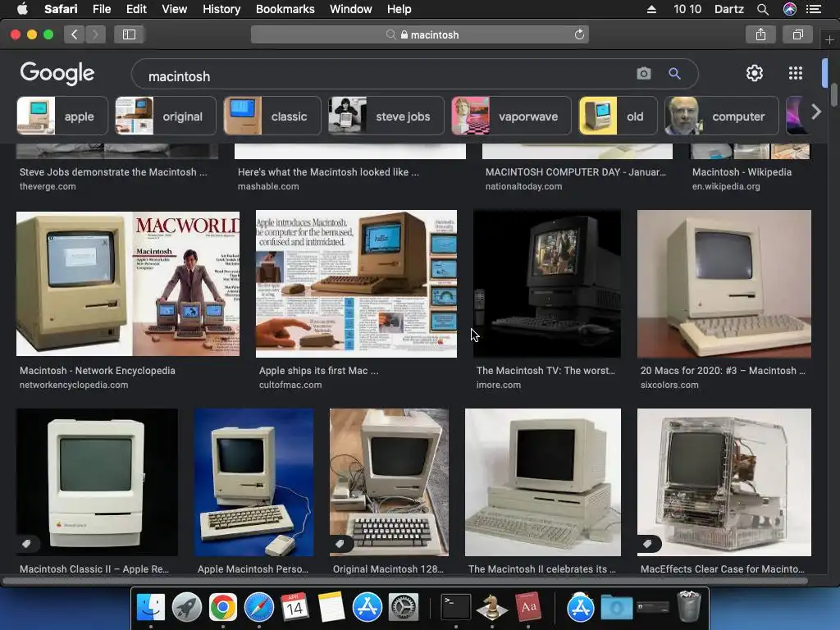840x630 pixels.
Task: Open Calendar showing 14 in Dock
Action: [x=294, y=608]
